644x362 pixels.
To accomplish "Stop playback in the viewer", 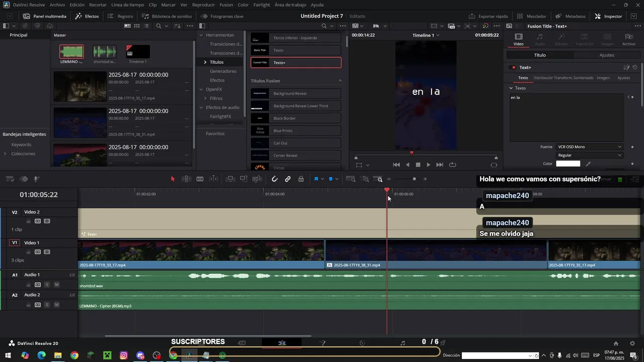I will (418, 165).
